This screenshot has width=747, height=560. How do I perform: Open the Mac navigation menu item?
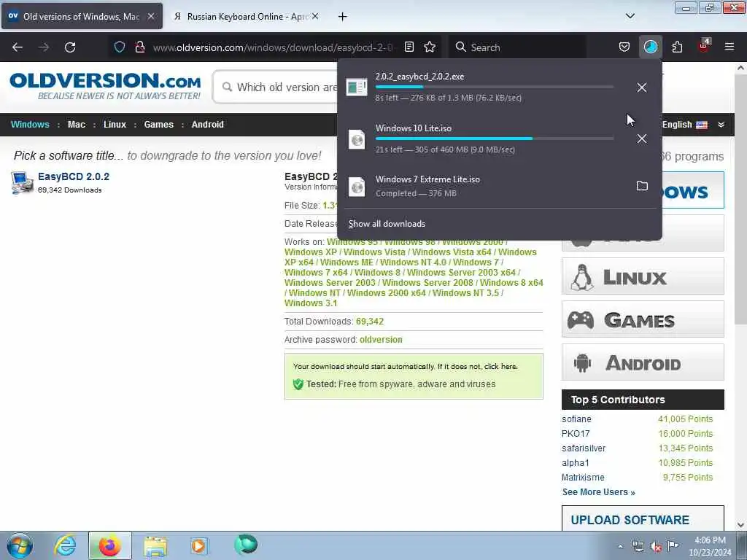(76, 124)
